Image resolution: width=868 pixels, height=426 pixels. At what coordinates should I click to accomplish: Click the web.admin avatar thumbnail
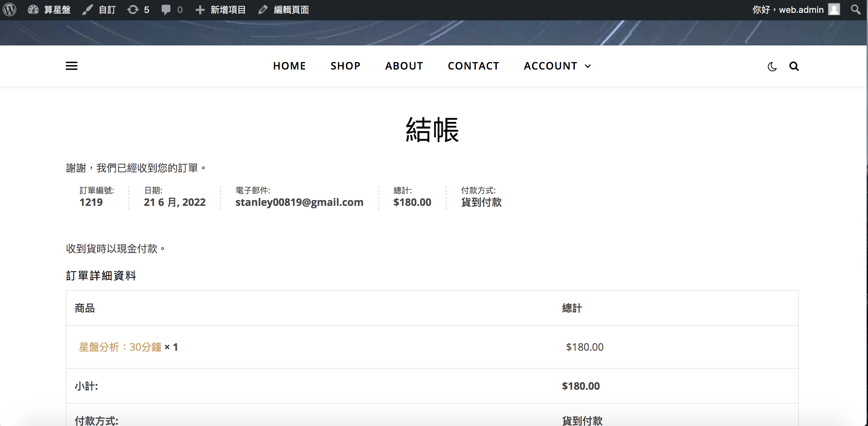point(834,9)
